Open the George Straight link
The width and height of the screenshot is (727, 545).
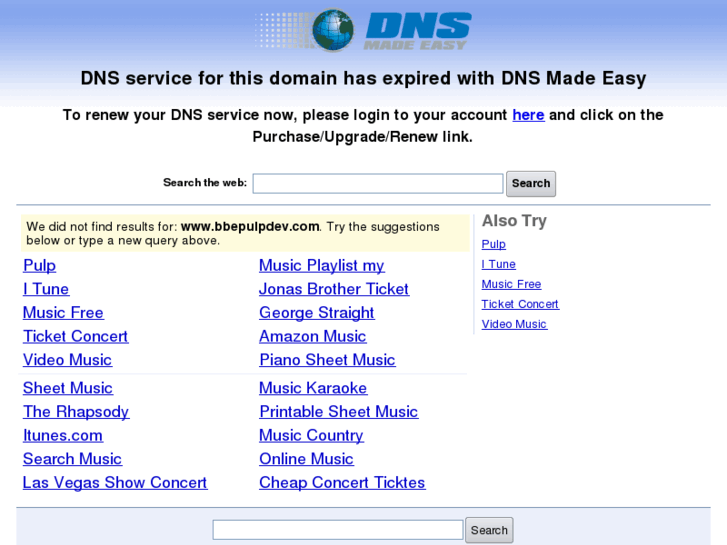[317, 313]
